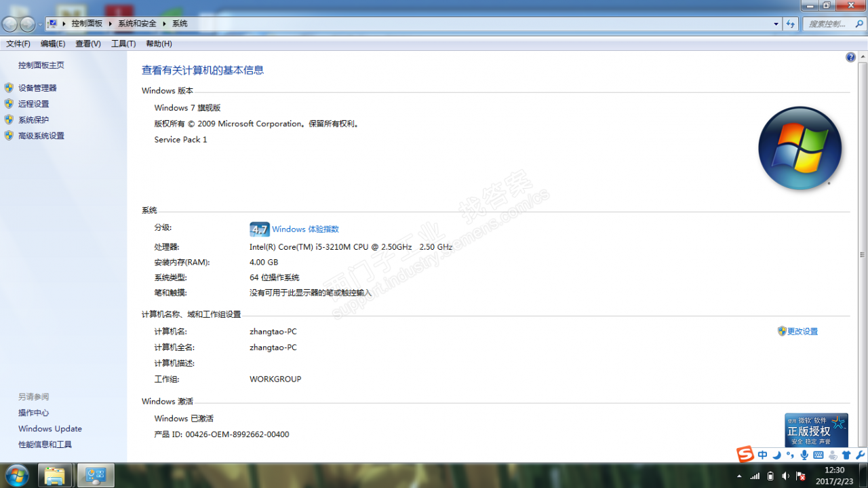
Task: Open the Windows 体验指数 link
Action: (305, 229)
